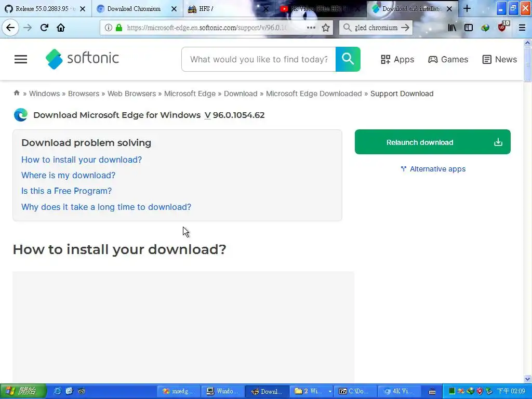Show site information via the info icon

click(108, 28)
